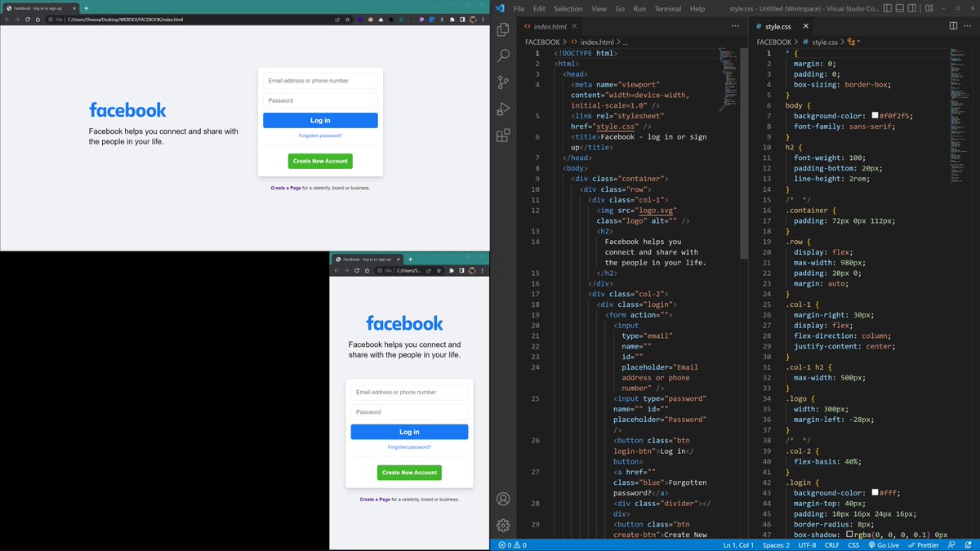Open the Source Control view
This screenshot has width=980, height=551.
click(503, 82)
